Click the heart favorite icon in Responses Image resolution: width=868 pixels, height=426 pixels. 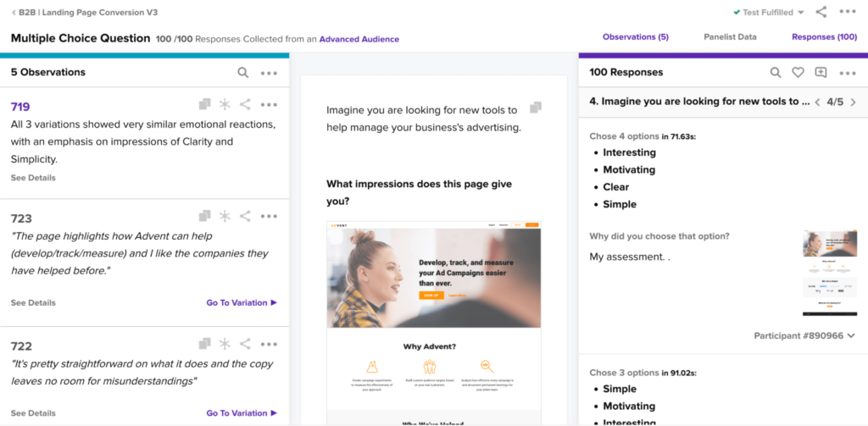(798, 73)
